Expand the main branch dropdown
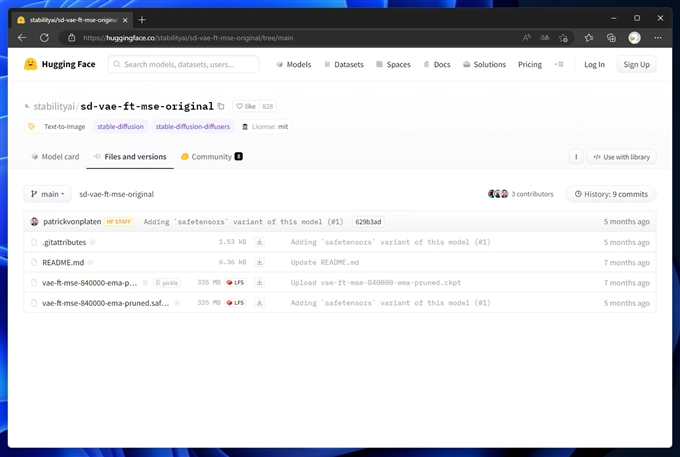 pos(47,194)
